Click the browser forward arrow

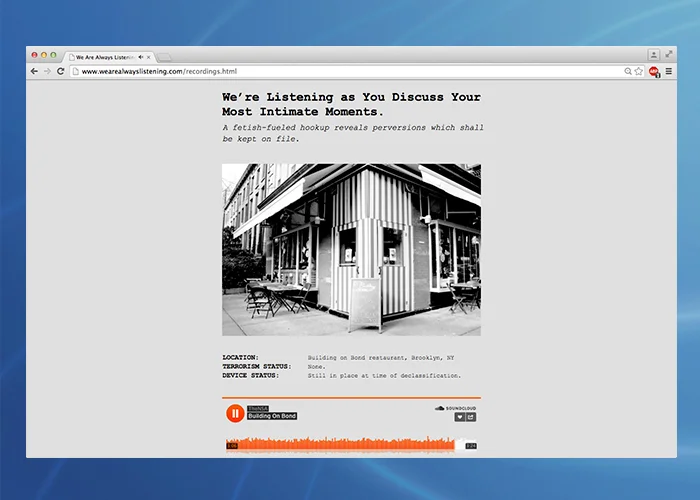tap(47, 71)
